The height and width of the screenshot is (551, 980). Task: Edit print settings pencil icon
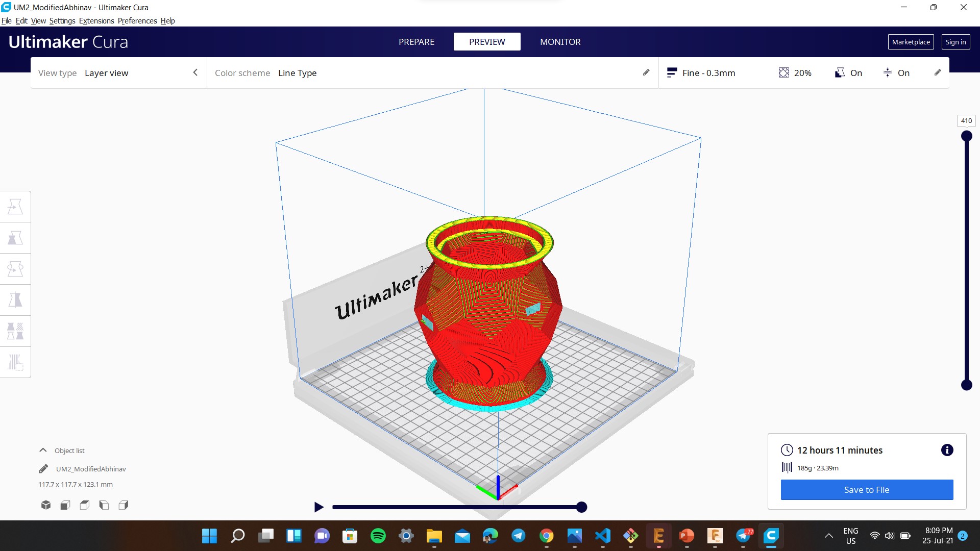click(938, 72)
